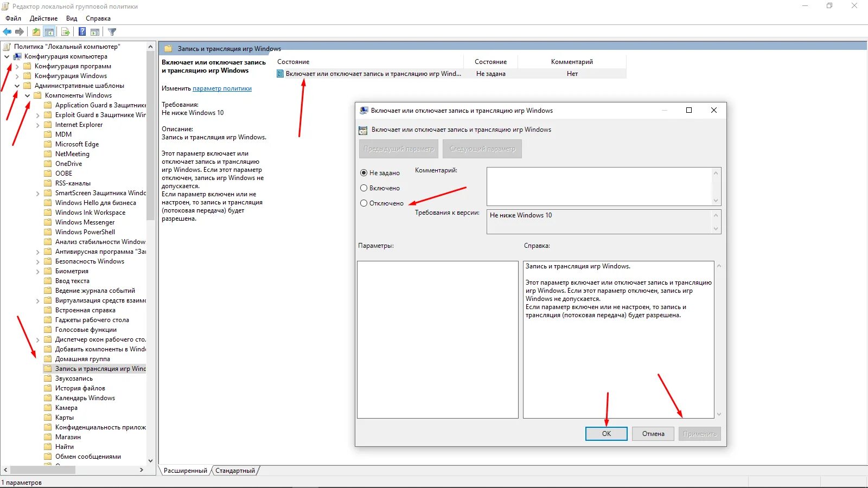868x488 pixels.
Task: Open the Файл menu
Action: click(13, 18)
